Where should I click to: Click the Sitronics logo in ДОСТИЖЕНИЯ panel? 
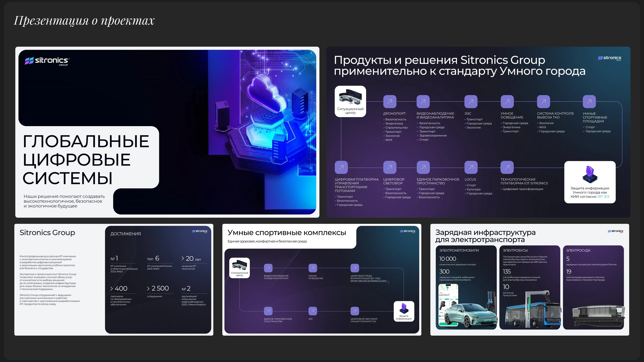click(x=200, y=231)
